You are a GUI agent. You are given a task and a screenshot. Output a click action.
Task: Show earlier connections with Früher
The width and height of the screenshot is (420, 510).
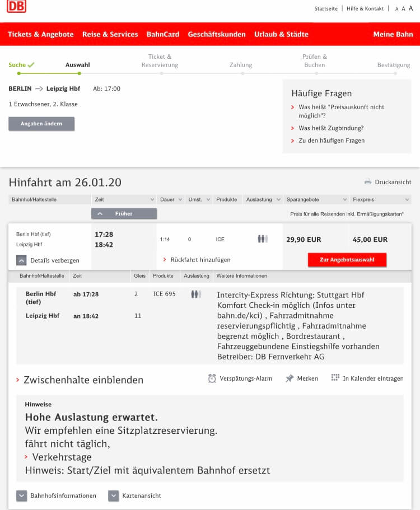pos(124,213)
